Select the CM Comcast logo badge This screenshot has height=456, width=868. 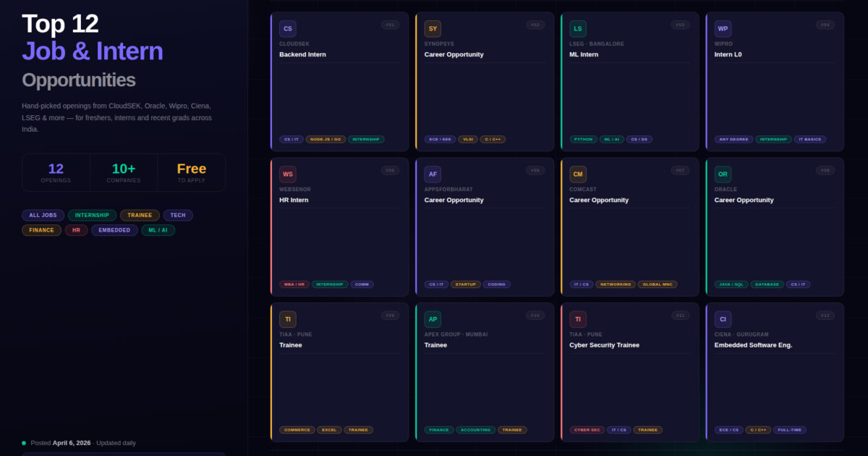click(x=578, y=174)
